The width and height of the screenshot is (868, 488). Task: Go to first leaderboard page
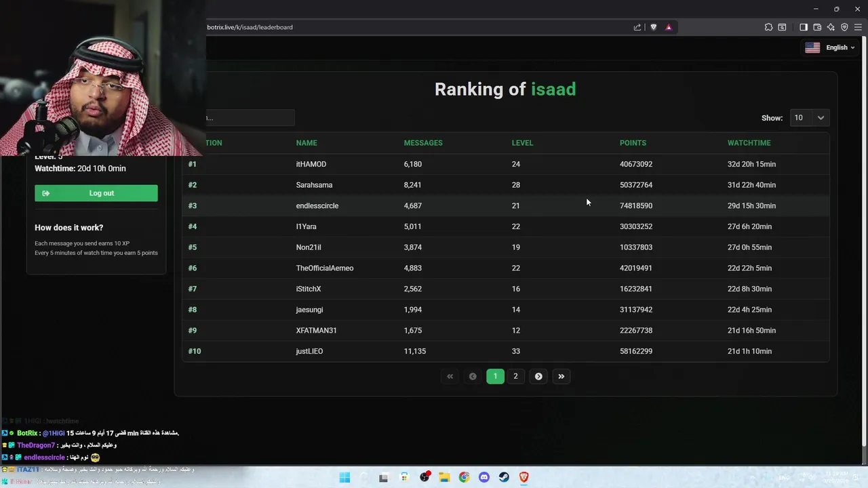(450, 376)
